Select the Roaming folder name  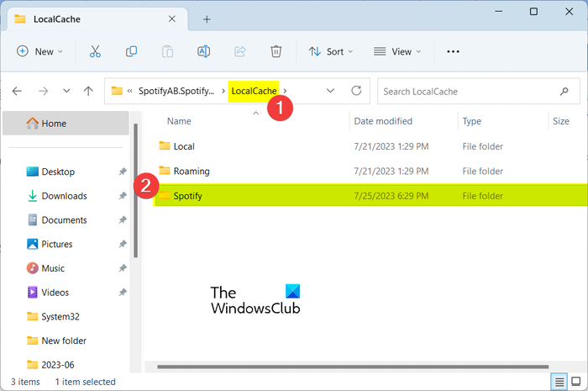tap(192, 171)
